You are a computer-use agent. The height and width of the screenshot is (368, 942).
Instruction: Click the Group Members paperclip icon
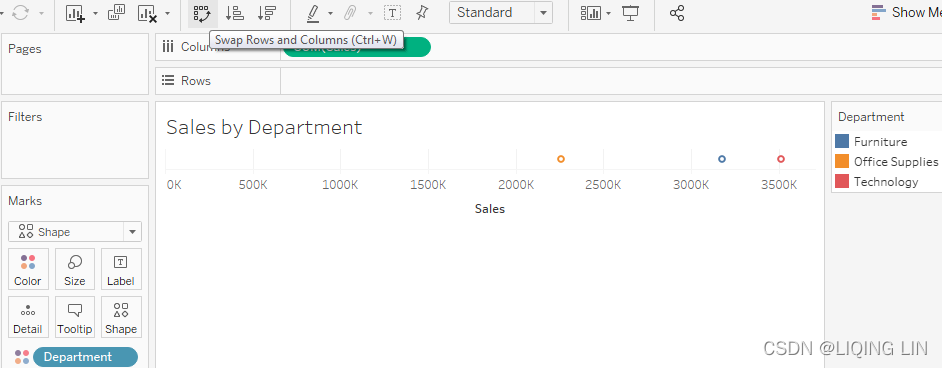point(351,13)
